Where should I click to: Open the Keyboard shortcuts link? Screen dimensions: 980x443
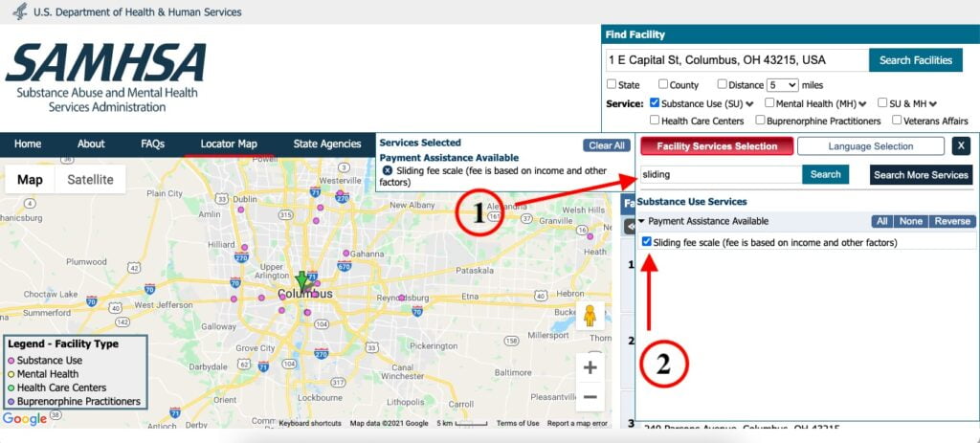[310, 423]
